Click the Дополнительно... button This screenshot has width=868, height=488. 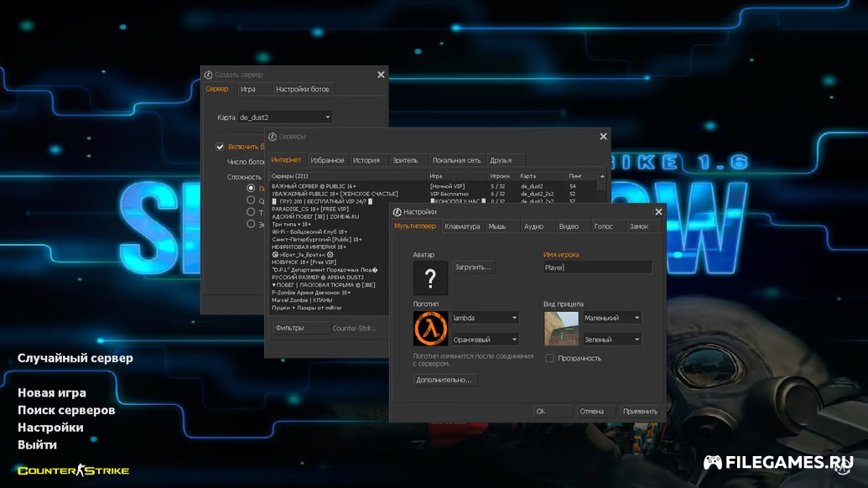pyautogui.click(x=444, y=380)
